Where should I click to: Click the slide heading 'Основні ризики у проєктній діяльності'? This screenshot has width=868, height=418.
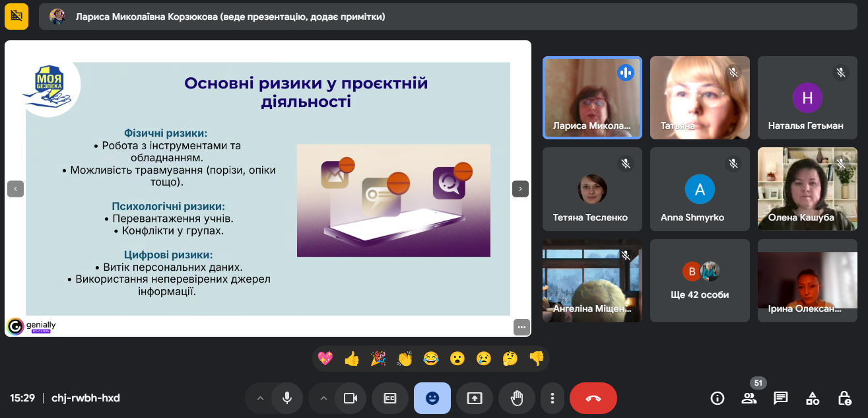[x=306, y=92]
